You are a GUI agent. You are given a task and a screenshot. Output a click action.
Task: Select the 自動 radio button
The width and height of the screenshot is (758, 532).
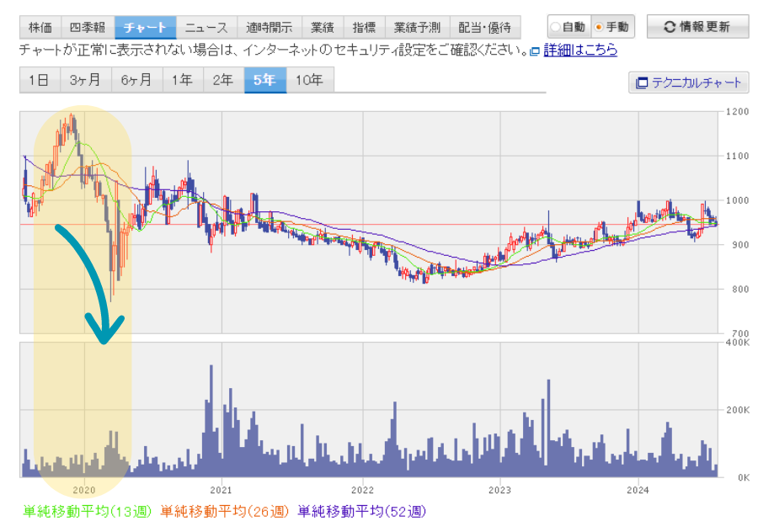click(555, 26)
